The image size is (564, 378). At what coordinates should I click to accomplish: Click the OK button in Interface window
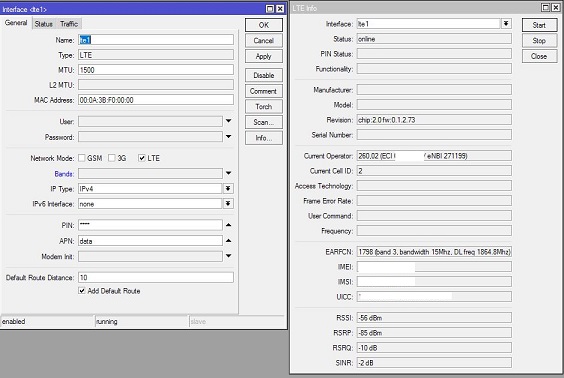tap(264, 25)
